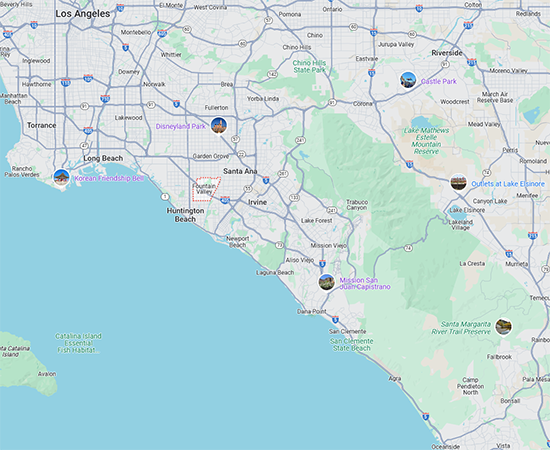Click the Korean Friendship Bell label

109,178
